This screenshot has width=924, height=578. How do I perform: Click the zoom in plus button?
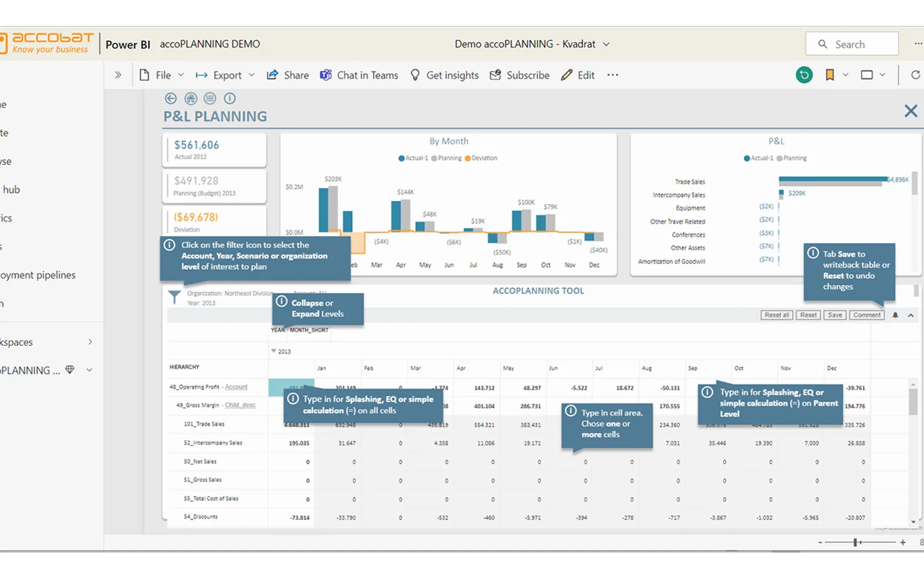coord(903,542)
